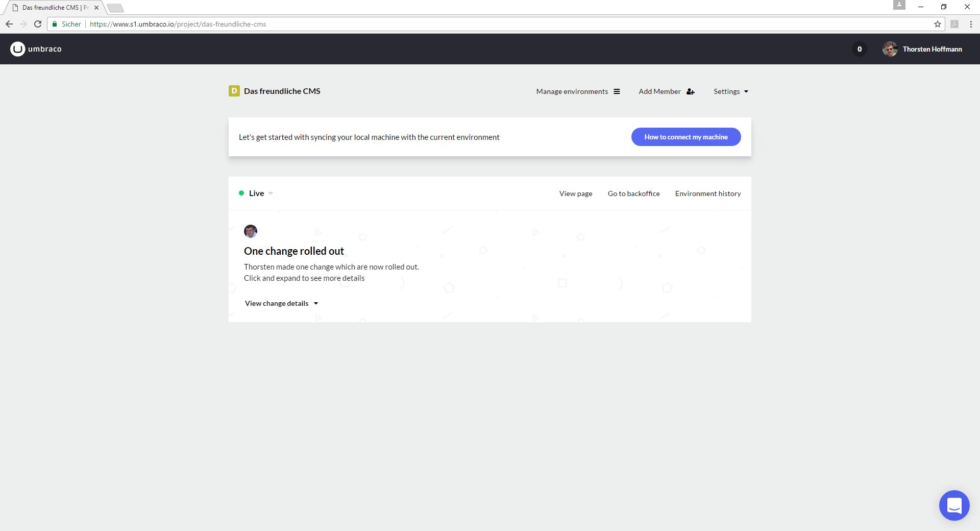Click the Manage environments hamburger icon

coord(617,92)
